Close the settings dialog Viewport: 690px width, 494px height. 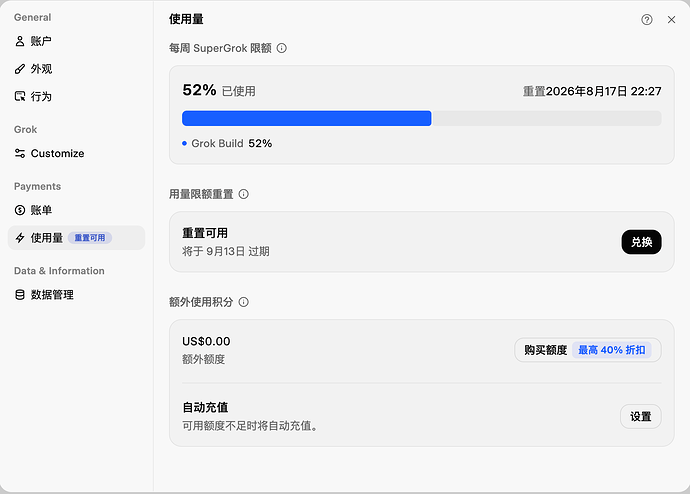[x=671, y=19]
